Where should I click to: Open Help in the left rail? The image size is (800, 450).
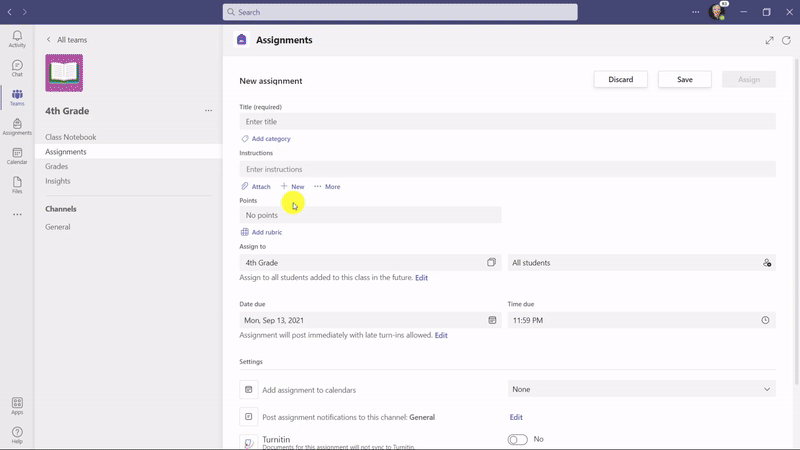click(17, 435)
